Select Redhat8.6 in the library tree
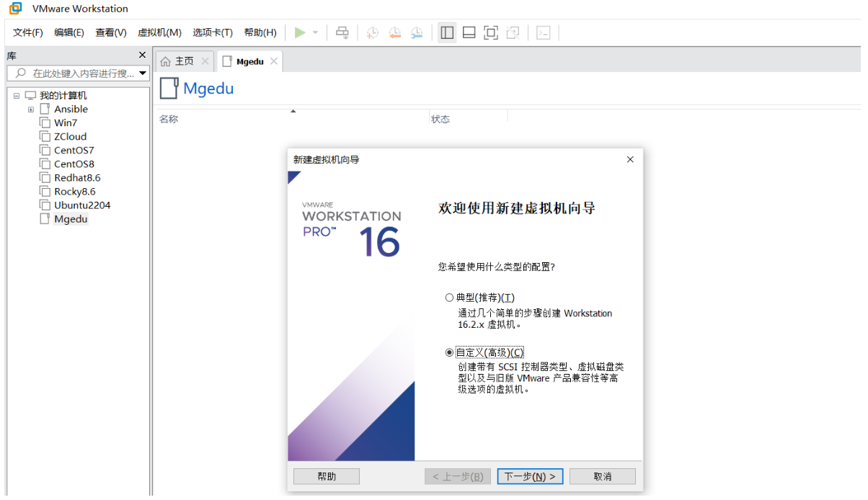 (77, 177)
